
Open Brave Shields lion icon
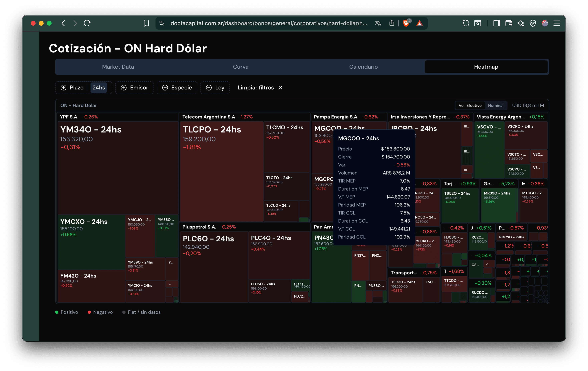click(406, 23)
